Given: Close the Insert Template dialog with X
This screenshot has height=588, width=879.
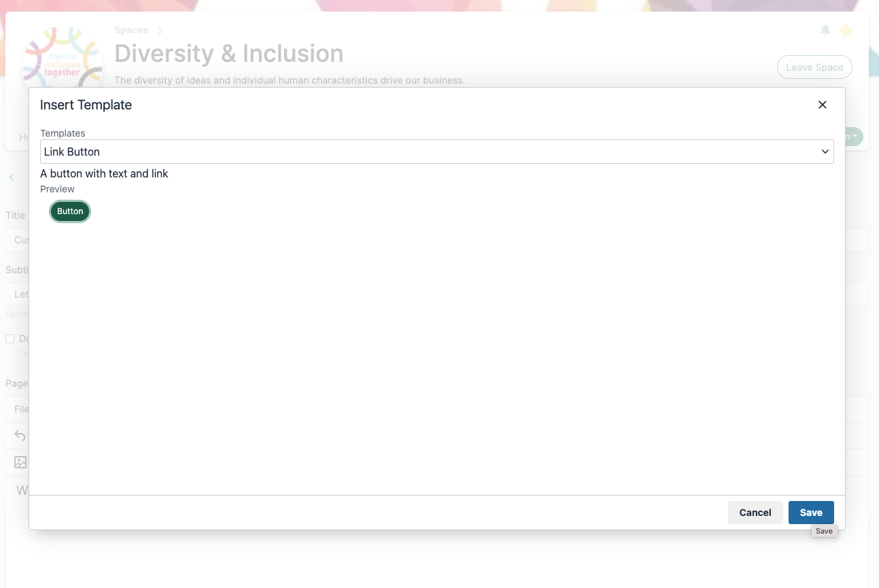Looking at the screenshot, I should click(822, 105).
